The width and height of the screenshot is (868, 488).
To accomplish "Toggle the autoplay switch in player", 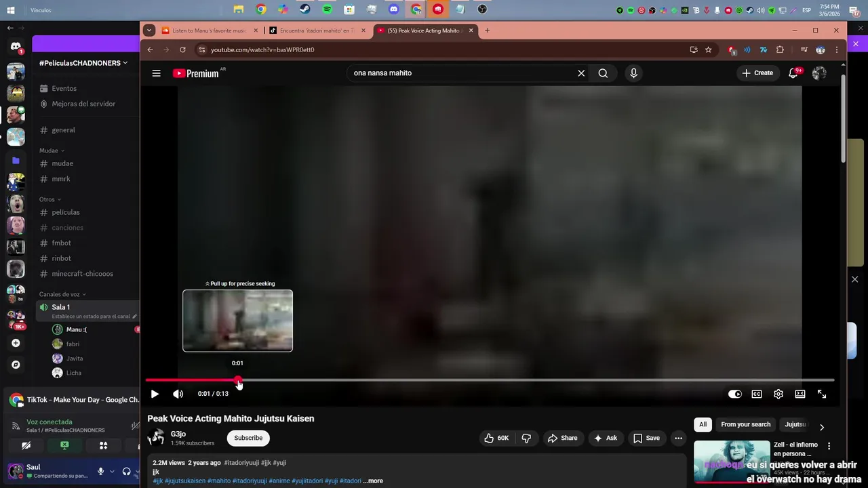I will pyautogui.click(x=735, y=394).
